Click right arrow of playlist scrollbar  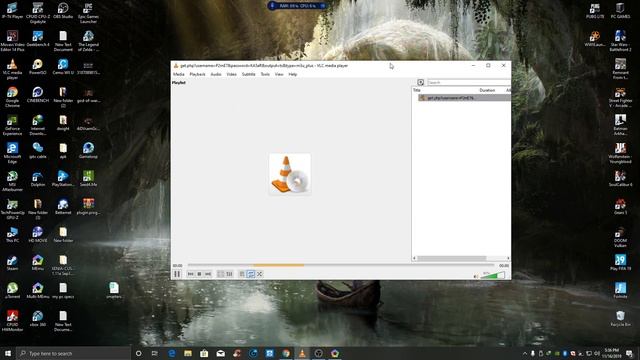[x=508, y=258]
